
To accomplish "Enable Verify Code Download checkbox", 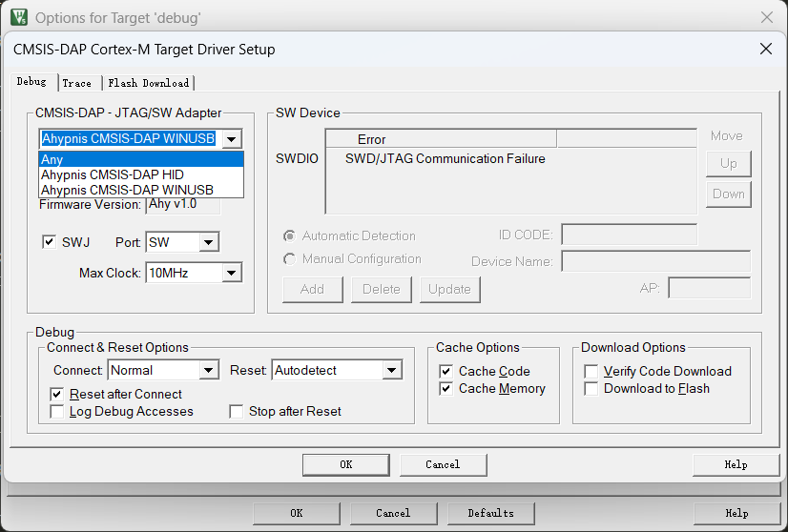I will click(591, 371).
